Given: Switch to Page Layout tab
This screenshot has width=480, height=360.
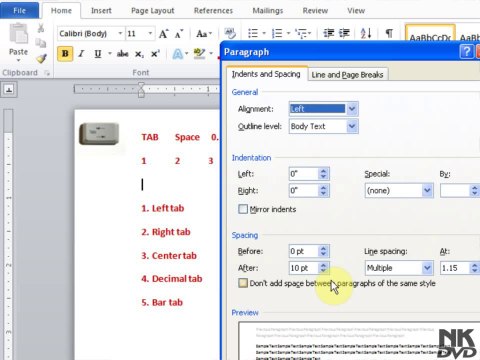Looking at the screenshot, I should (x=153, y=11).
